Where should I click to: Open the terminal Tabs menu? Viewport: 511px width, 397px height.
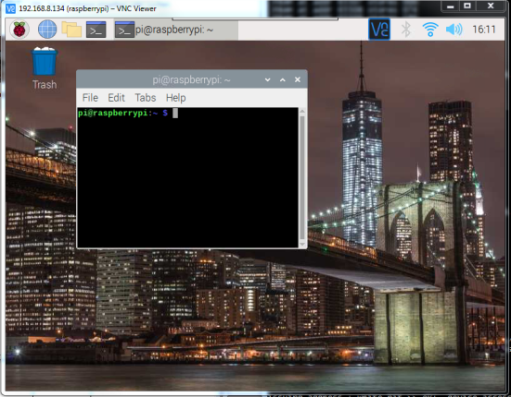[x=145, y=98]
